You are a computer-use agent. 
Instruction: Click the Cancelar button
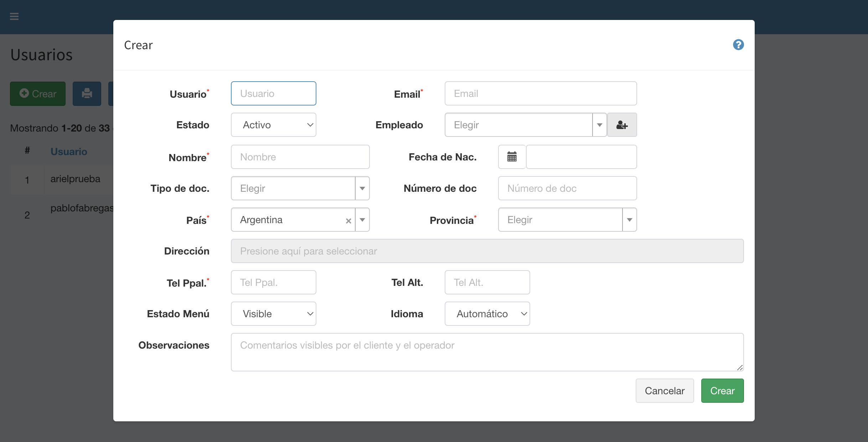[x=665, y=391]
